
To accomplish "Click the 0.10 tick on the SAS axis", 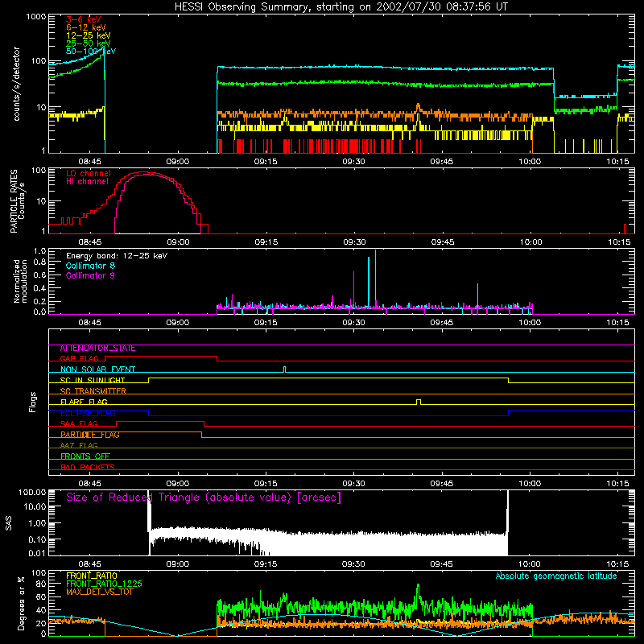I will (x=37, y=539).
